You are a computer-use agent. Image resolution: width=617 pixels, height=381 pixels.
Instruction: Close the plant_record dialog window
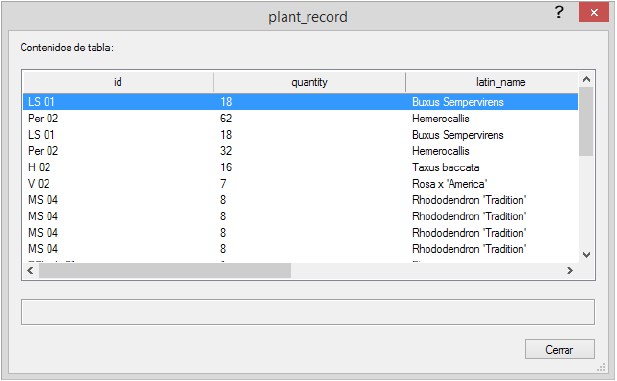pyautogui.click(x=594, y=13)
